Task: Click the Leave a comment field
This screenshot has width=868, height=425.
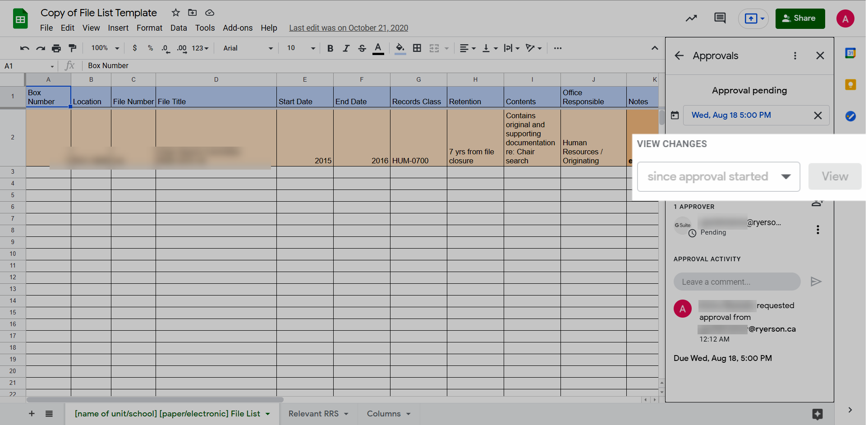Action: (737, 282)
